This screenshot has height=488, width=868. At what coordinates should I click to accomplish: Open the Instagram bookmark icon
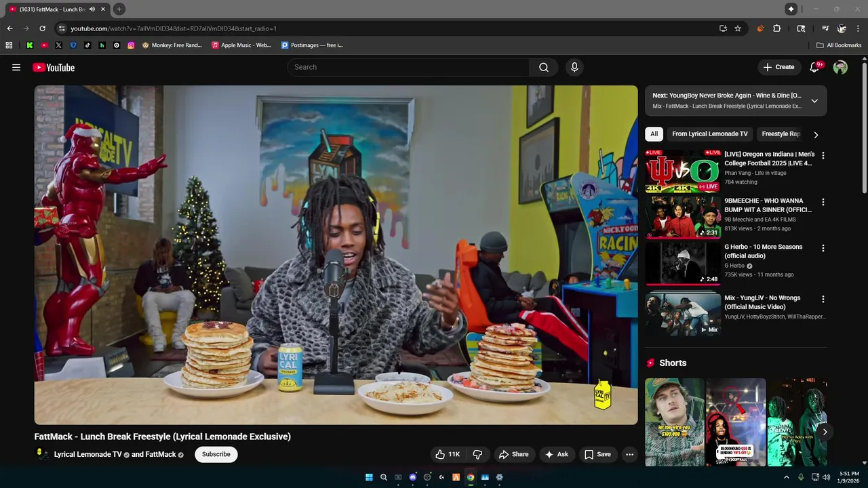coord(131,45)
